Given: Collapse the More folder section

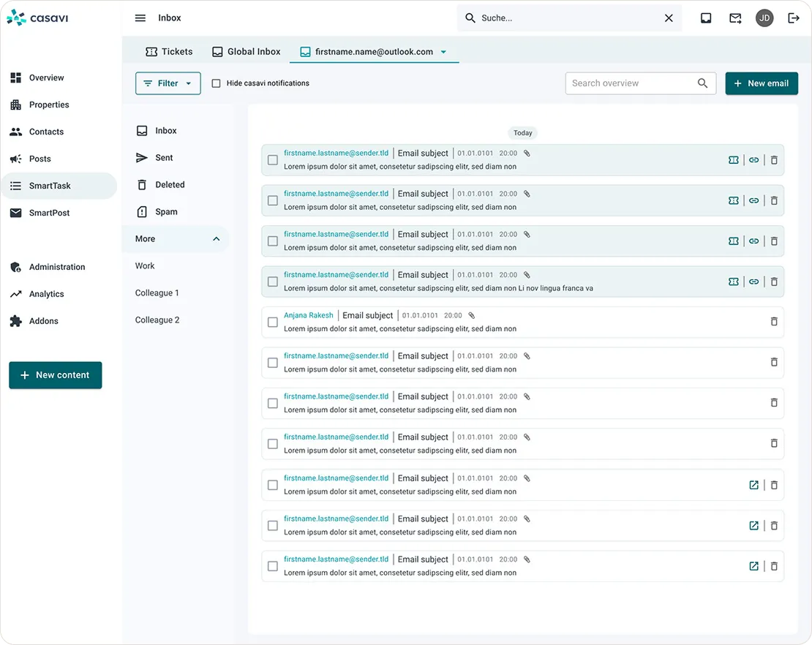Looking at the screenshot, I should pyautogui.click(x=216, y=239).
